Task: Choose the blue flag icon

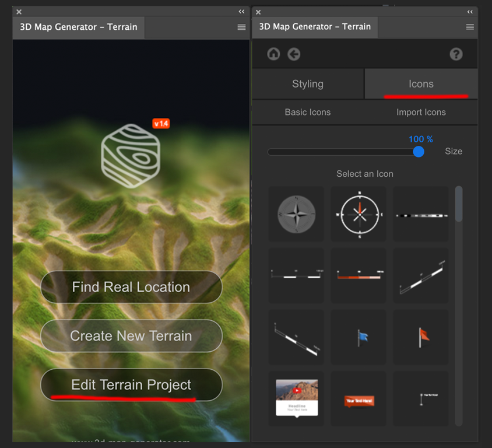Action: 359,338
